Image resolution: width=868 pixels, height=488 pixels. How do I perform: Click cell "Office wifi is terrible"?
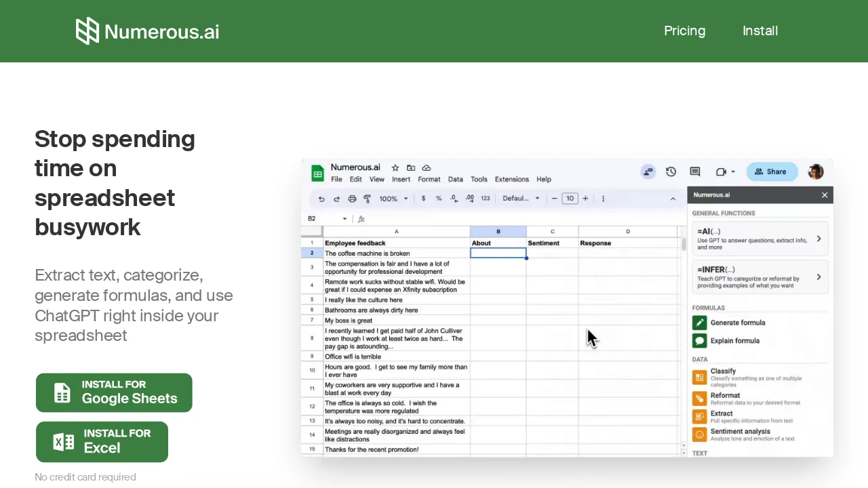coord(397,357)
